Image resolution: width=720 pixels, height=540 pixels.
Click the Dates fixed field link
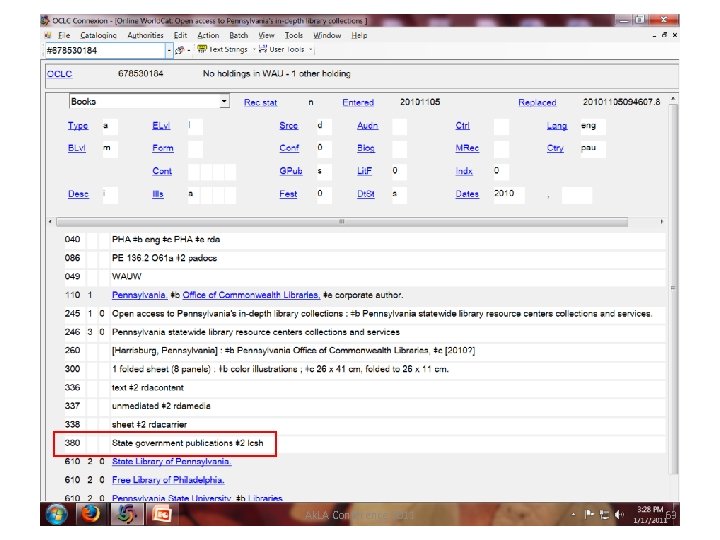[x=467, y=194]
